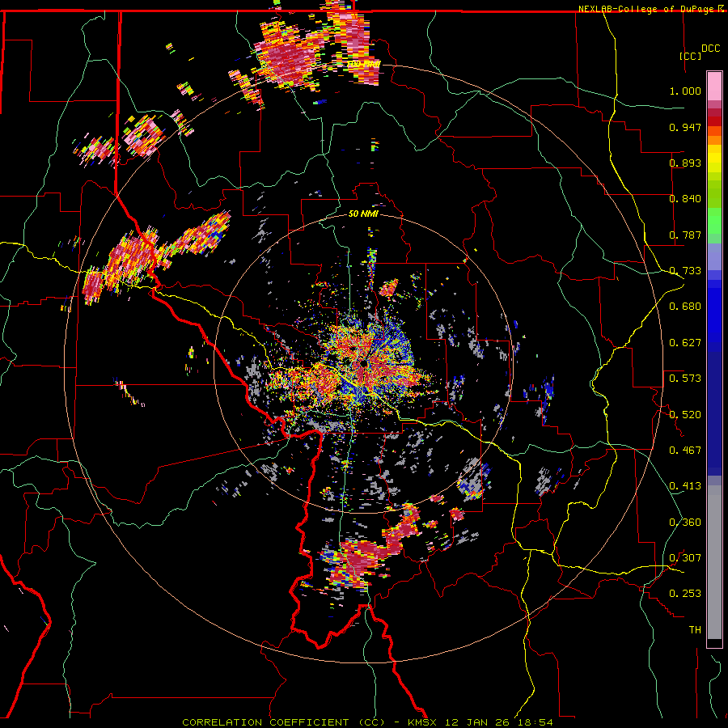Image resolution: width=728 pixels, height=728 pixels.
Task: Click the [CC] units label
Action: tap(691, 56)
